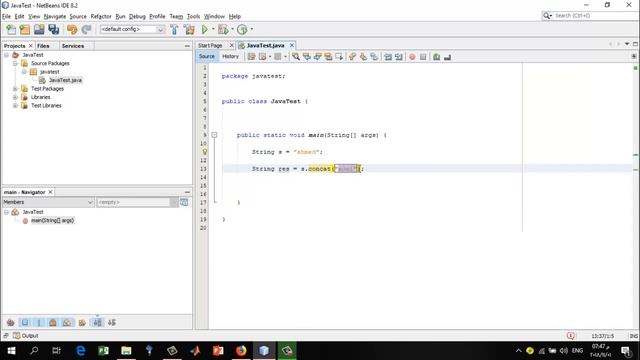Switch to the Services tab
Image resolution: width=640 pixels, height=360 pixels.
tap(73, 46)
